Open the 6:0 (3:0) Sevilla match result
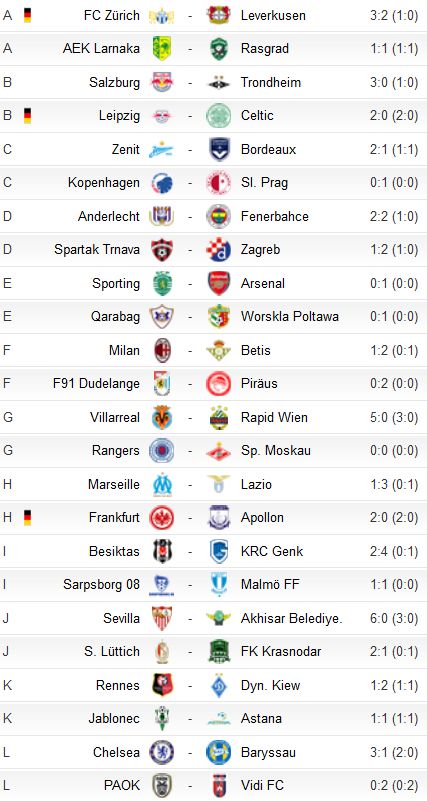427x801 pixels. pos(394,619)
